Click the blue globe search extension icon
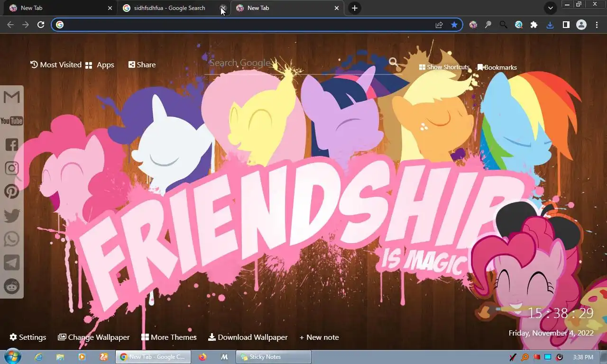 (x=519, y=25)
